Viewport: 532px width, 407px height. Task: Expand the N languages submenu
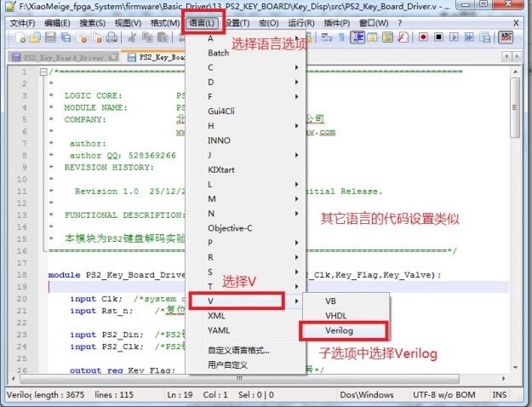[246, 214]
